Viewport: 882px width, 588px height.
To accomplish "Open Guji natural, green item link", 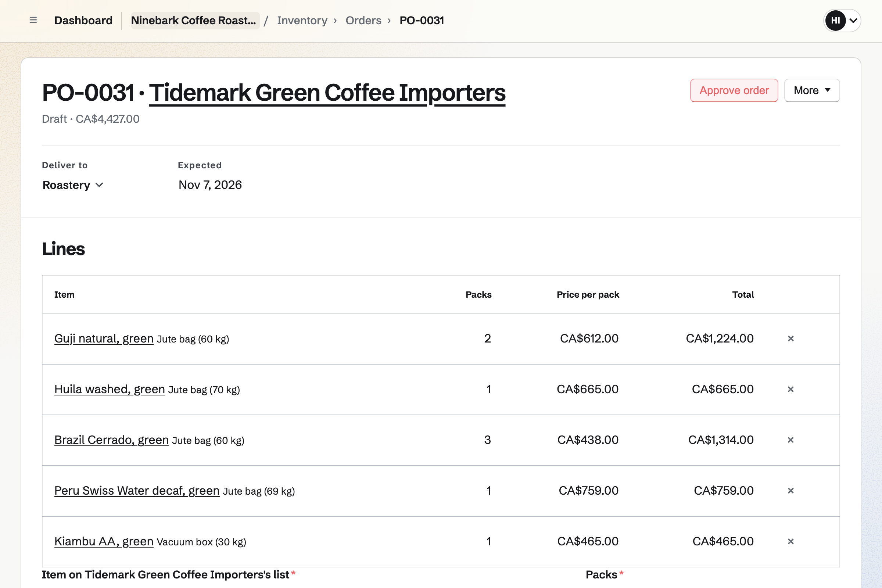I will point(104,338).
